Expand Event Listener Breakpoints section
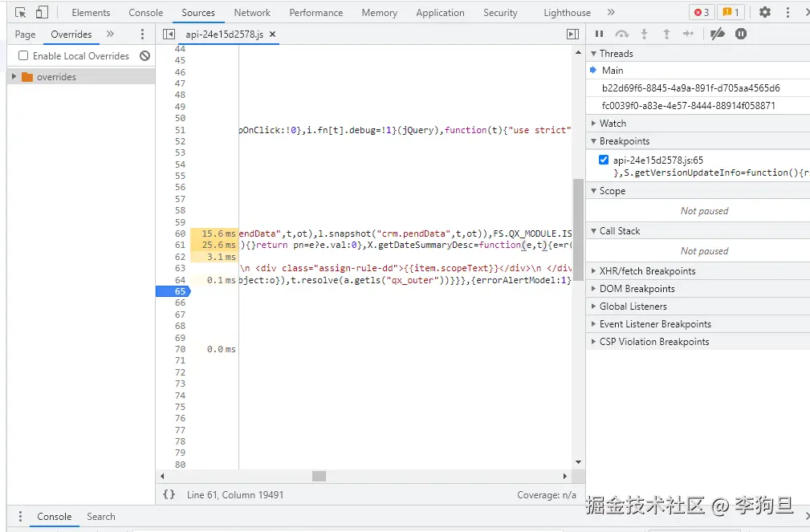 point(593,324)
